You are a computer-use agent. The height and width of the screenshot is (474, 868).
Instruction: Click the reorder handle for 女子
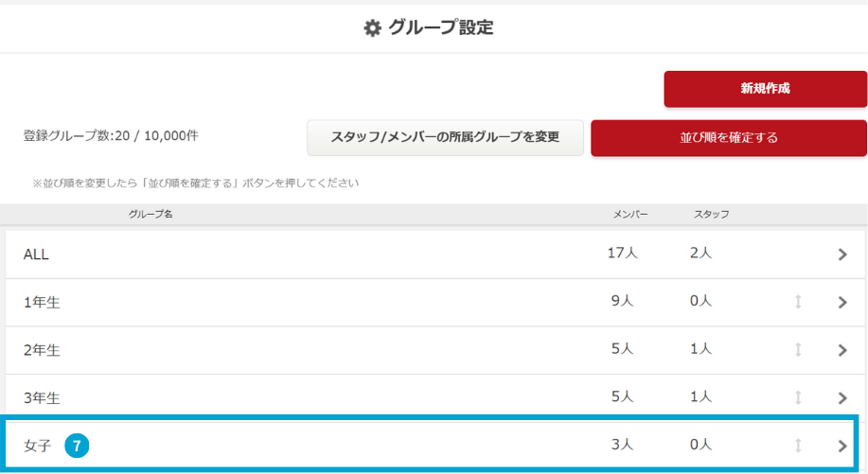click(x=798, y=446)
